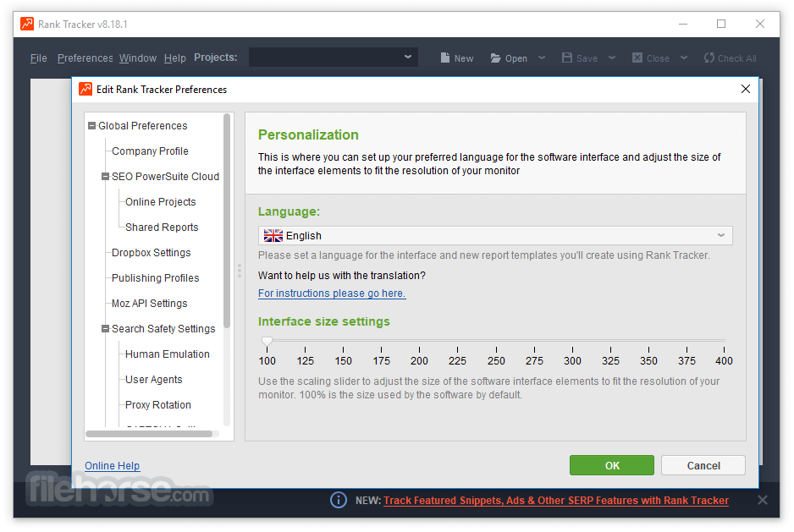Select Company Profile in the tree
Viewport: 794px width, 532px height.
point(150,151)
